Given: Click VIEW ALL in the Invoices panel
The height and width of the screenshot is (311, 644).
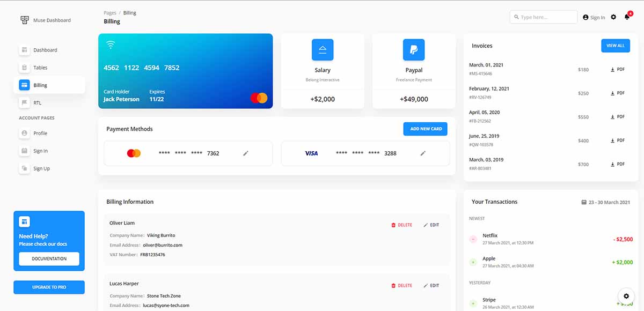Looking at the screenshot, I should click(615, 46).
